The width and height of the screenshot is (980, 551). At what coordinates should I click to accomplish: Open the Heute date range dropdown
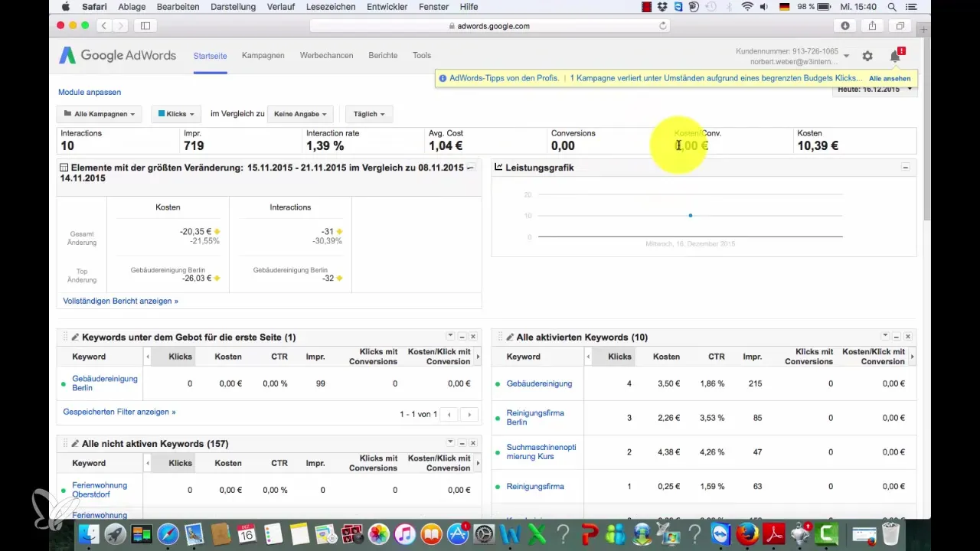tap(875, 90)
